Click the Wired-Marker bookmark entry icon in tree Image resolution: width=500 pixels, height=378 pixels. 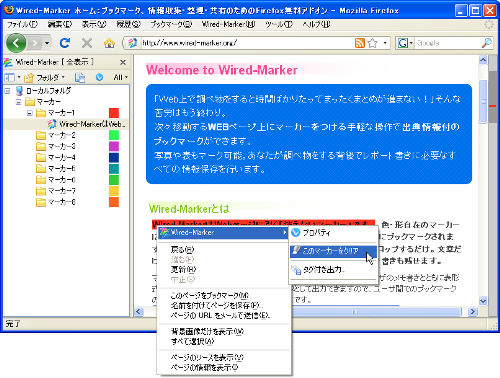[x=52, y=124]
